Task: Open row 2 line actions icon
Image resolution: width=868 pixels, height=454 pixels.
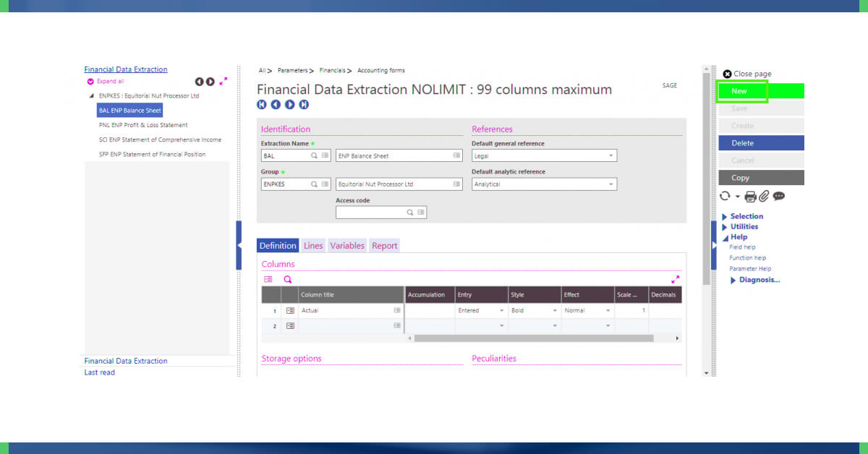Action: click(x=290, y=326)
